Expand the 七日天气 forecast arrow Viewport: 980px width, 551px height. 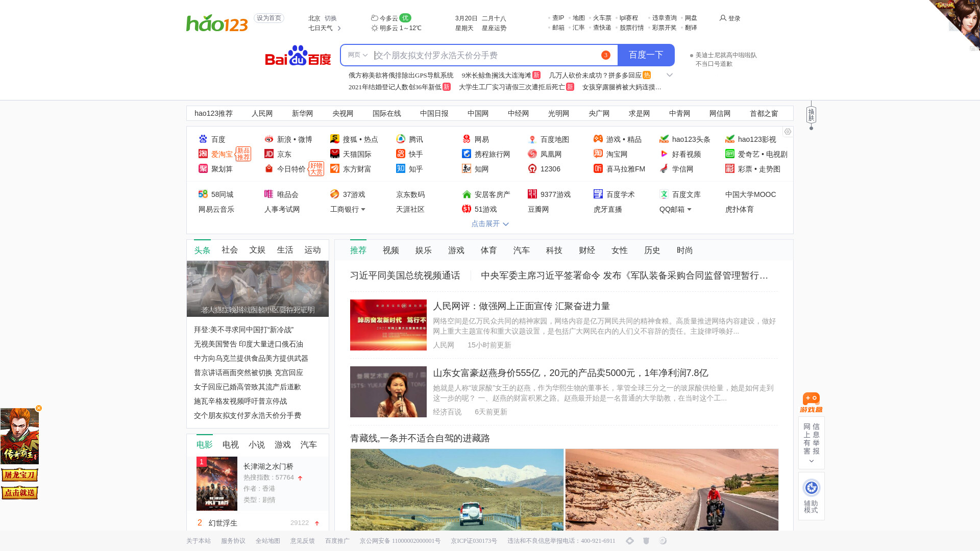(x=339, y=28)
